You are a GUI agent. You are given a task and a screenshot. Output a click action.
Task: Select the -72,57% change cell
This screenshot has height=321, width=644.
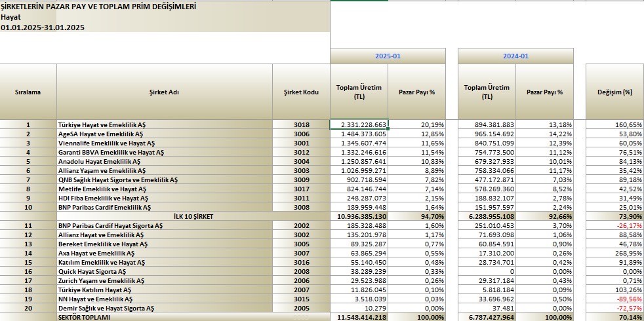coord(615,309)
